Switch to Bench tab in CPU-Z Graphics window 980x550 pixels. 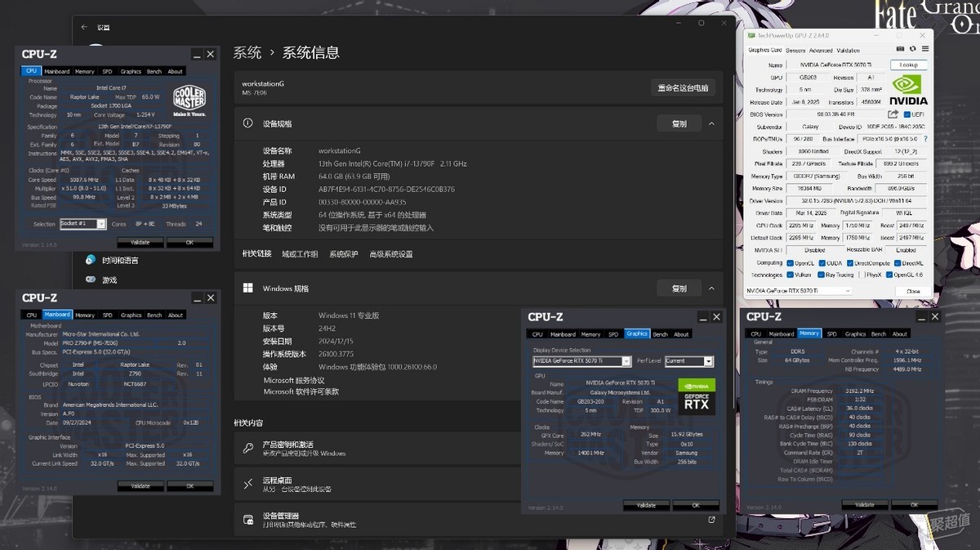coord(660,333)
